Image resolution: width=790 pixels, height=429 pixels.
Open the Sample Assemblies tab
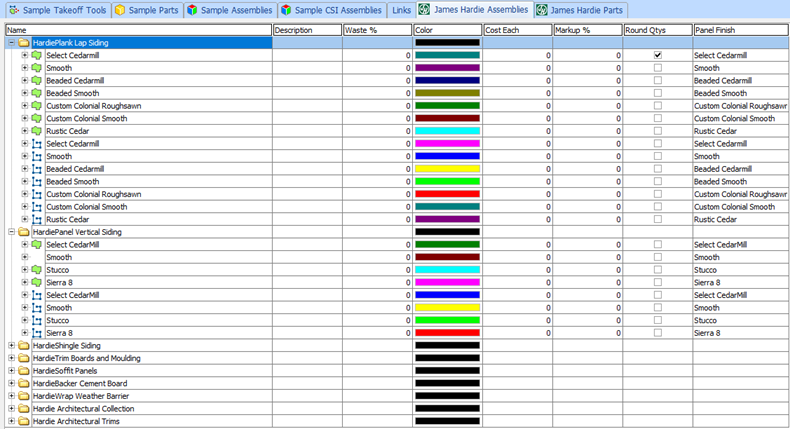pyautogui.click(x=230, y=10)
